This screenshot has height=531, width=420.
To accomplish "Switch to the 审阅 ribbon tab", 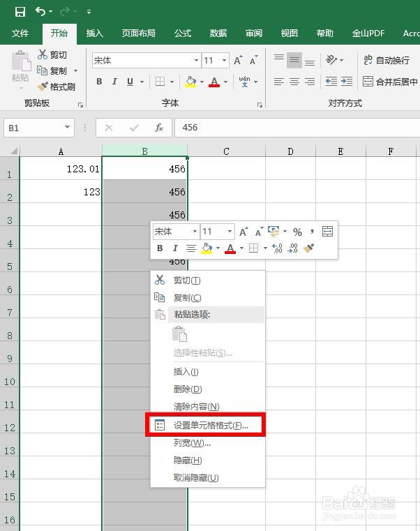I will click(x=254, y=33).
